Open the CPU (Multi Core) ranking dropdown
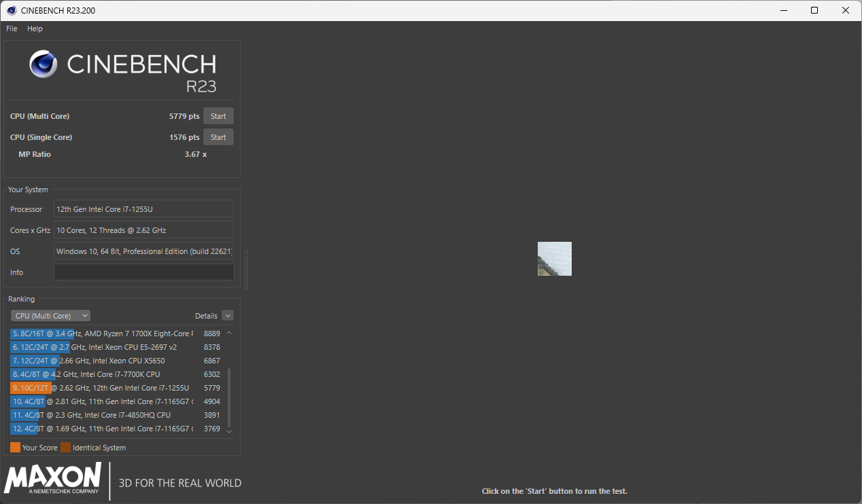 tap(50, 316)
